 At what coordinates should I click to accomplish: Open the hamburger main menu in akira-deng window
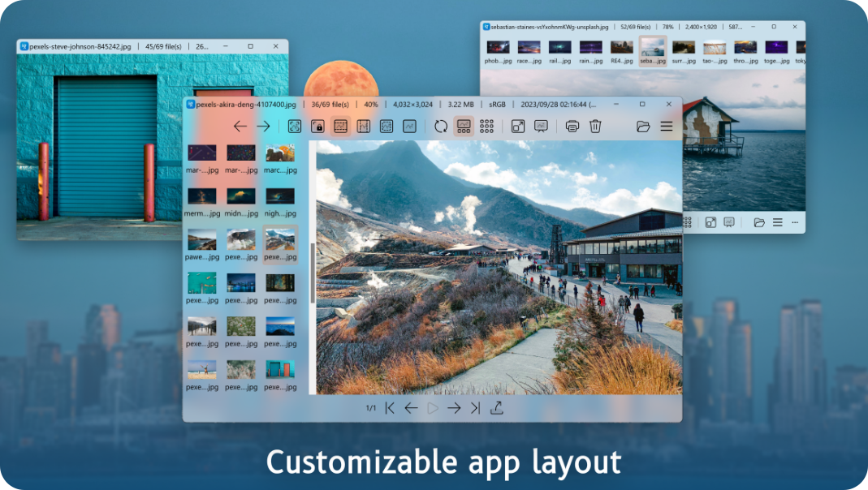tap(667, 126)
